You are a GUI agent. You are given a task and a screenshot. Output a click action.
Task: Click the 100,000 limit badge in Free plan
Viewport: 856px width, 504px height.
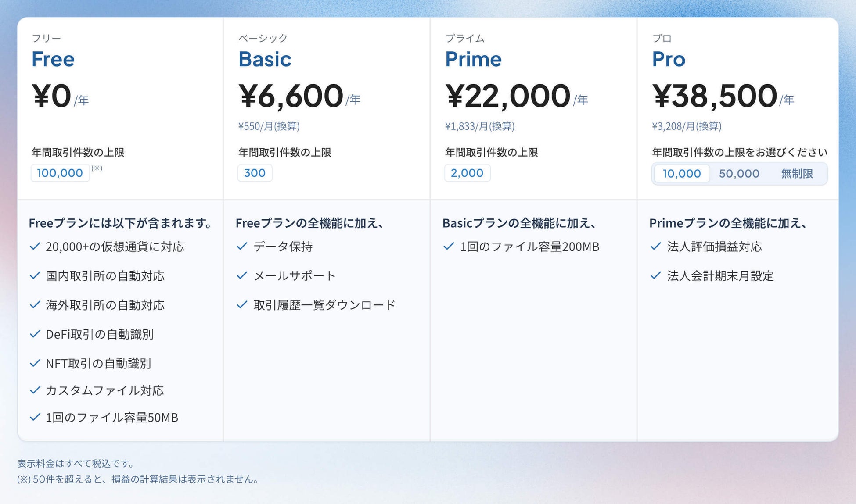pyautogui.click(x=60, y=173)
